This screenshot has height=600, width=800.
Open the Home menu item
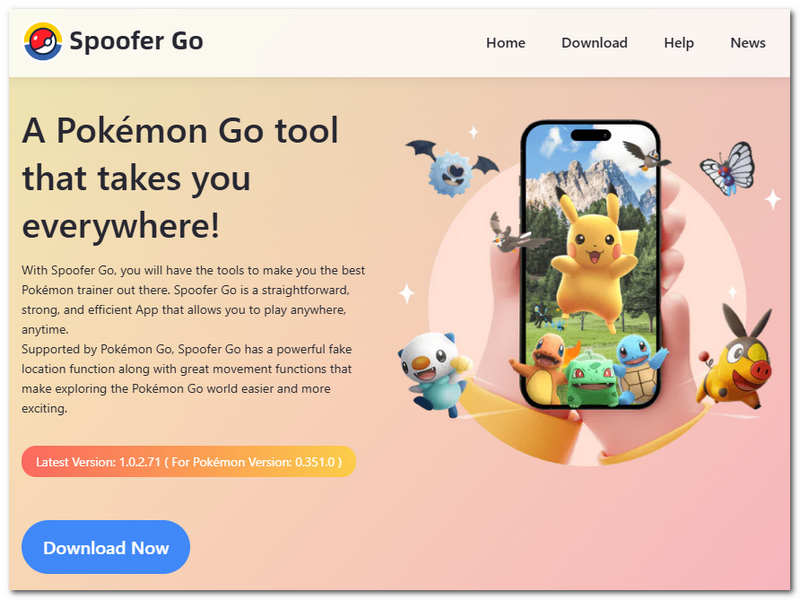tap(505, 43)
